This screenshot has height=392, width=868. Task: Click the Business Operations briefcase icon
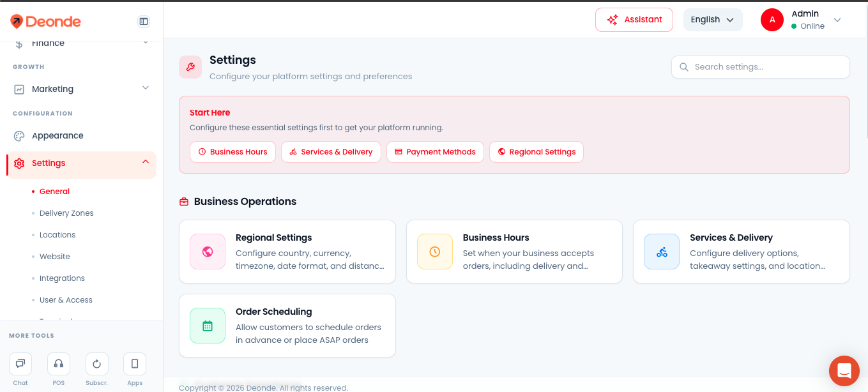click(184, 202)
